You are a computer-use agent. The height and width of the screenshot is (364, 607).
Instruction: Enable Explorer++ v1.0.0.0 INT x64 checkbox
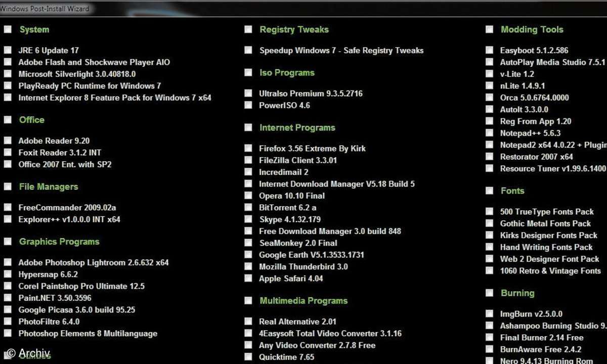(x=8, y=219)
